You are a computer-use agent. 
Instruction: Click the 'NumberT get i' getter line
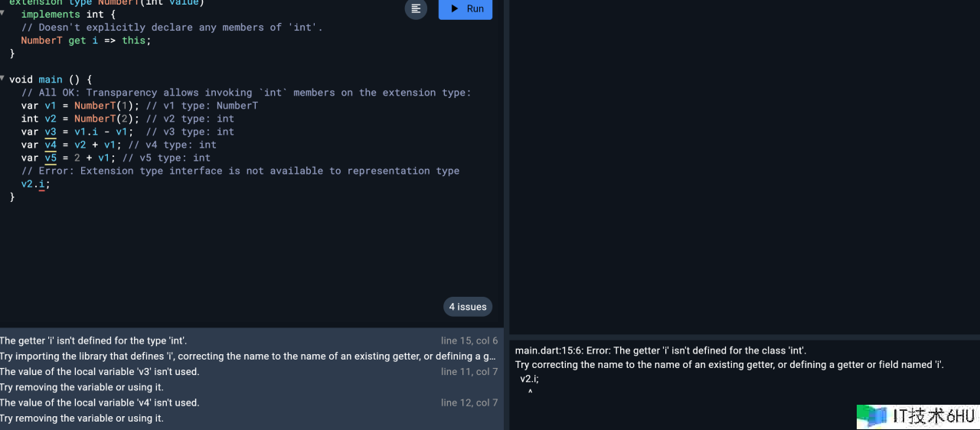tap(86, 41)
